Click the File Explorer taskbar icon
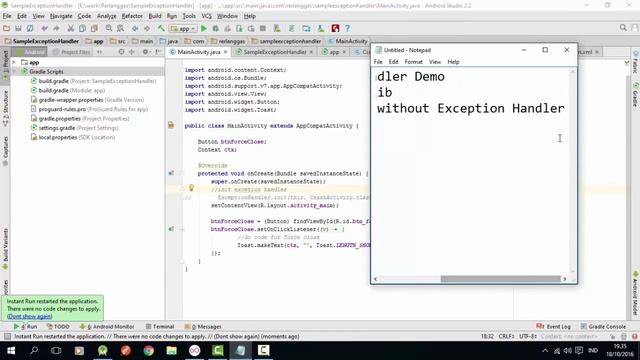640x360 pixels. [171, 350]
